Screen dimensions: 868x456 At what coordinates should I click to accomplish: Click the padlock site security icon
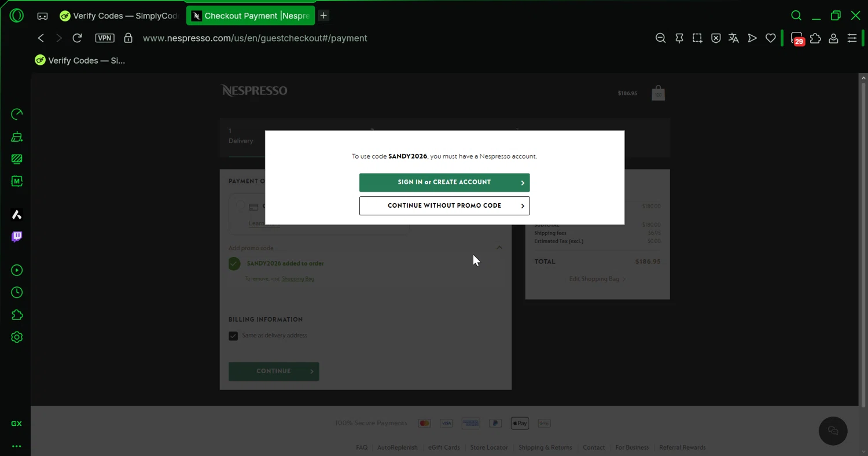tap(128, 38)
